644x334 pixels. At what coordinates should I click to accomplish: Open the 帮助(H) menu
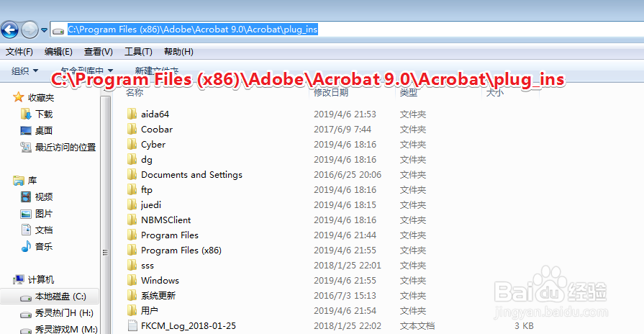click(x=178, y=52)
